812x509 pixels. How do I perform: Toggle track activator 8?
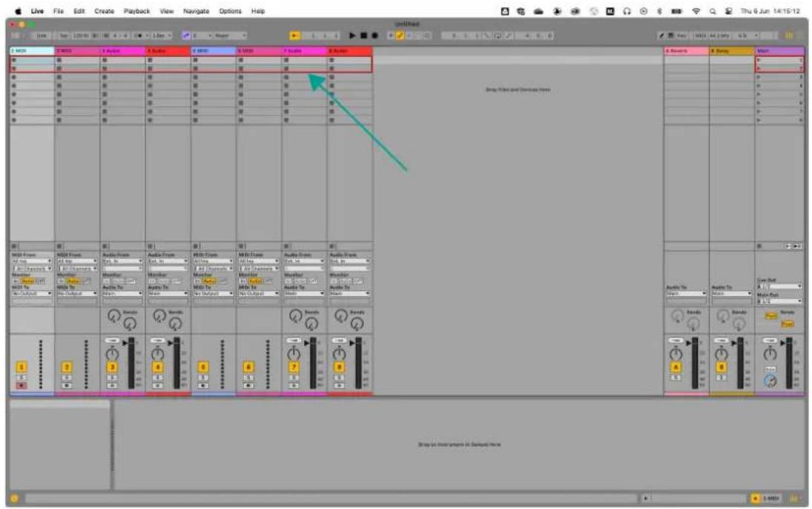tap(339, 367)
